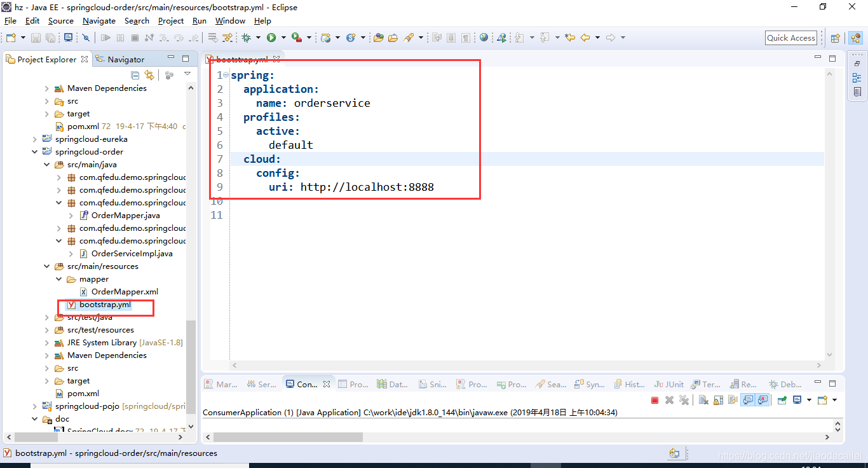Open the Project menu
Screen dimensions: 868x468
(x=171, y=21)
